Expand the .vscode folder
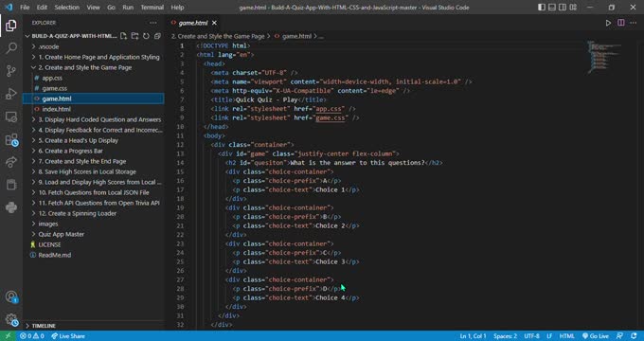 (94, 46)
